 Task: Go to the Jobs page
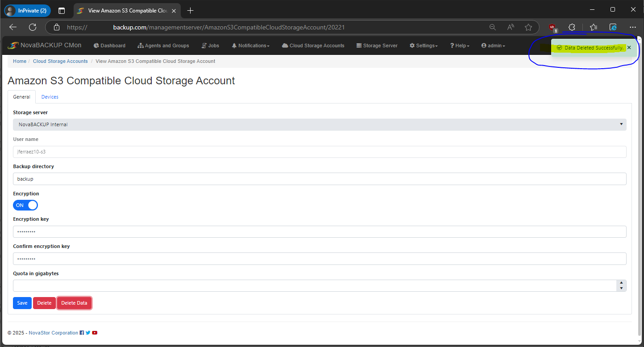point(210,45)
